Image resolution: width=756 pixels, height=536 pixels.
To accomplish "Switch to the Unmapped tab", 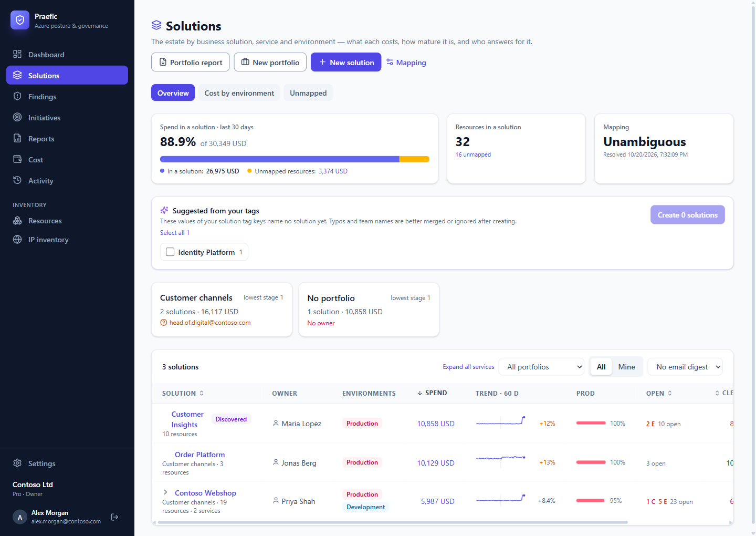I will click(x=308, y=93).
